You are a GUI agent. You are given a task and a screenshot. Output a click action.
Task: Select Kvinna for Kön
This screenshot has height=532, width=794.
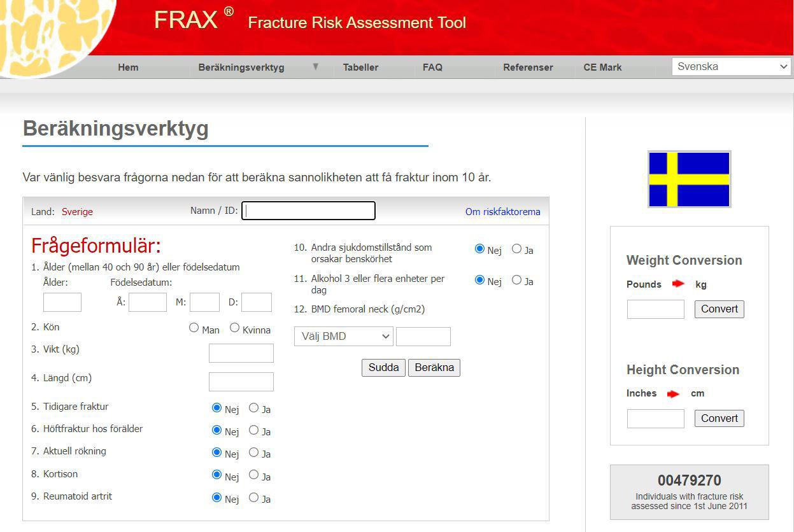[x=234, y=328]
